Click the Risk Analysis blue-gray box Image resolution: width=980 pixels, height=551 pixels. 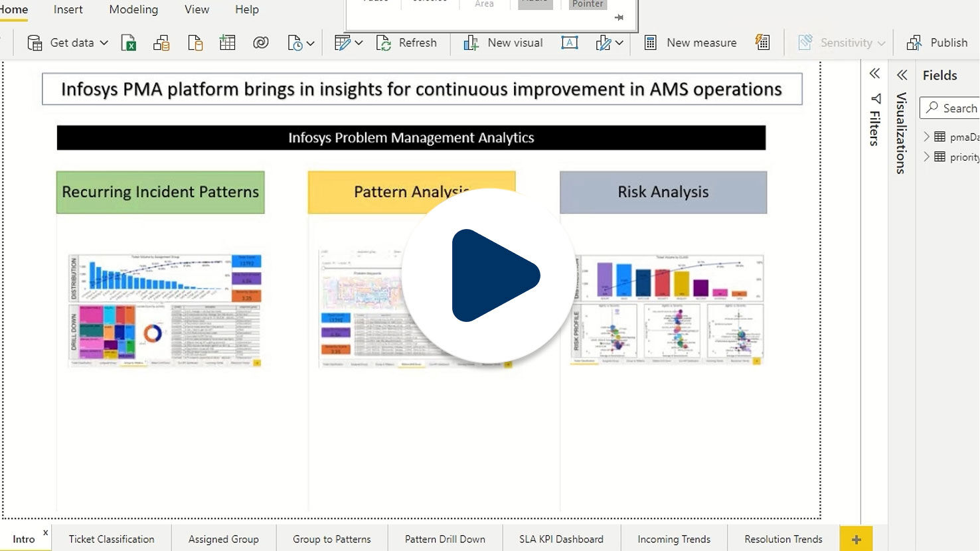click(663, 192)
